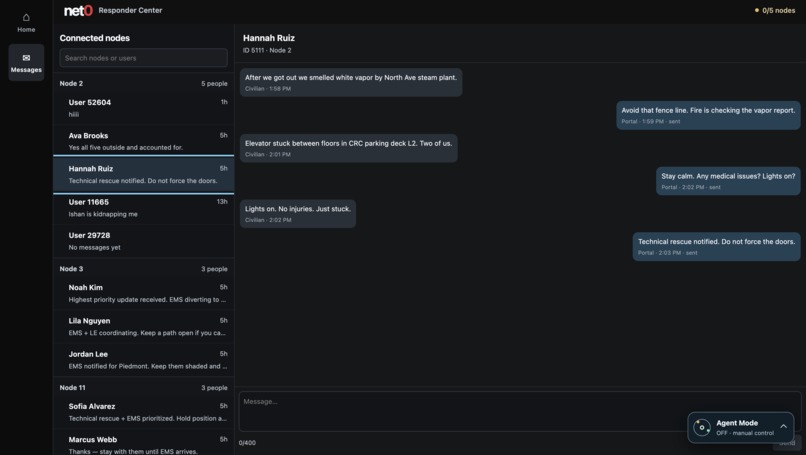Click the 1h timestamp on User 52604
Viewport: 806px width, 455px height.
[224, 102]
